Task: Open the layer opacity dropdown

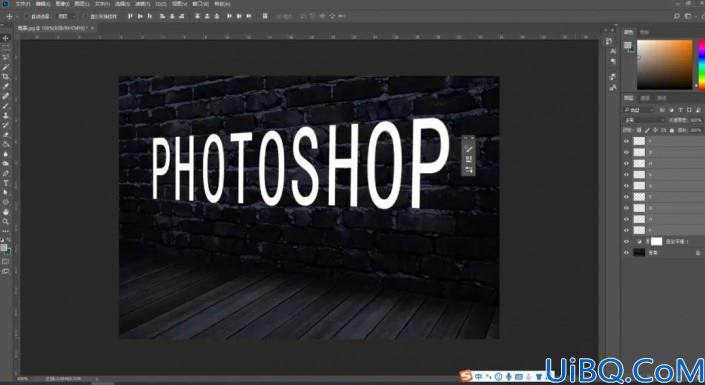Action: tap(696, 120)
